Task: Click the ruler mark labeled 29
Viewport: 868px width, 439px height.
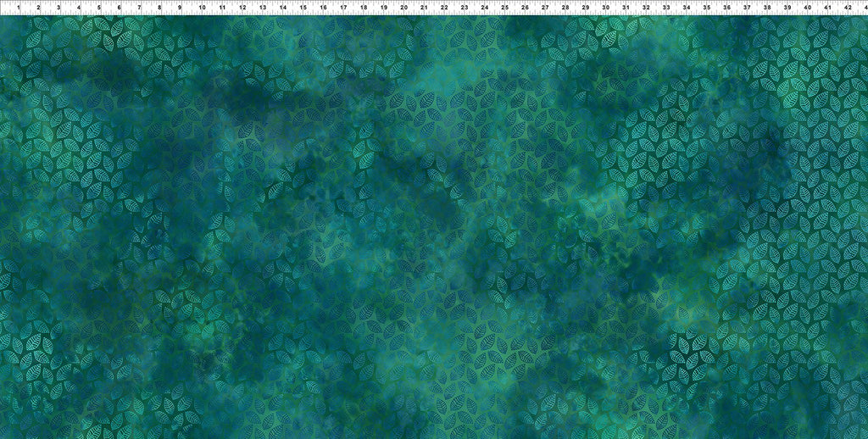Action: 586,8
